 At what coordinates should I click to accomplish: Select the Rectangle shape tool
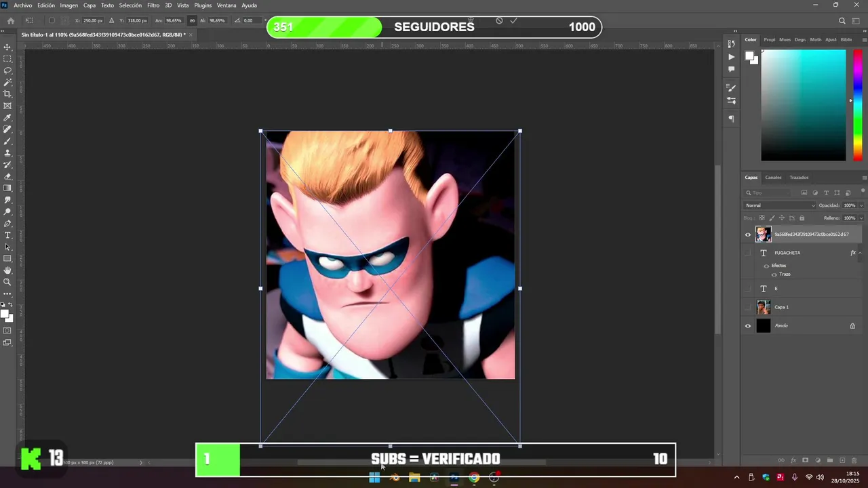coord(7,259)
